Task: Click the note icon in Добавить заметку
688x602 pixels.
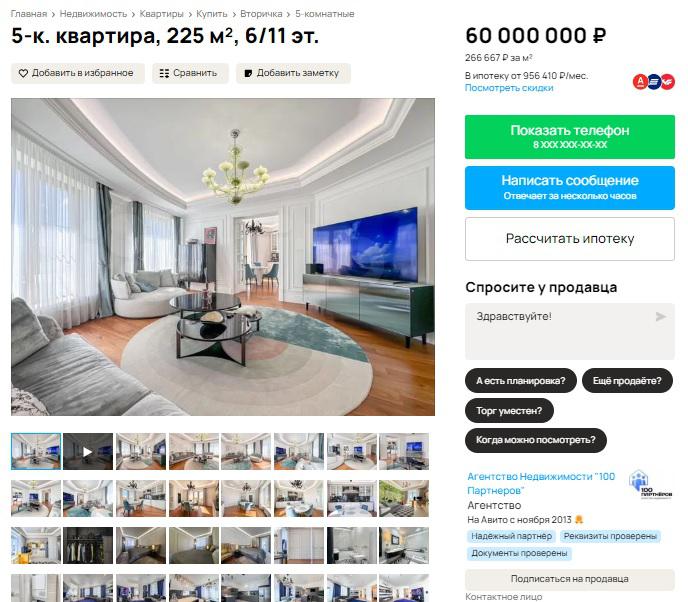Action: point(248,73)
